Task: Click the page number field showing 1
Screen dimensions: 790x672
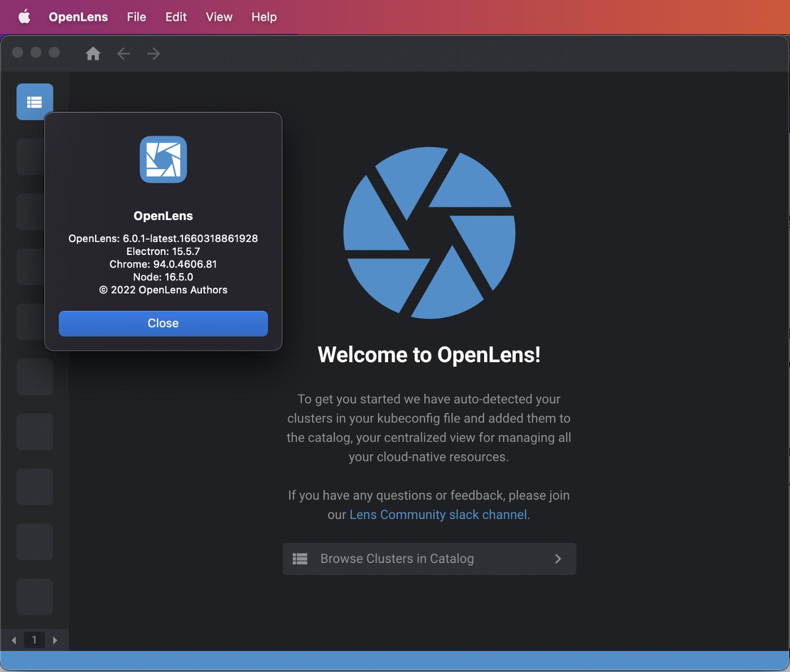Action: pyautogui.click(x=34, y=640)
